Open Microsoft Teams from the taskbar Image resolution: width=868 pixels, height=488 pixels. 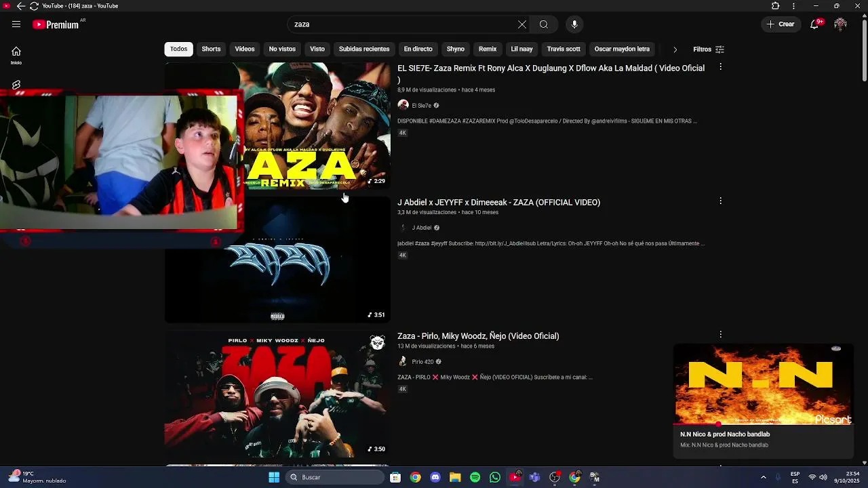pos(534,477)
